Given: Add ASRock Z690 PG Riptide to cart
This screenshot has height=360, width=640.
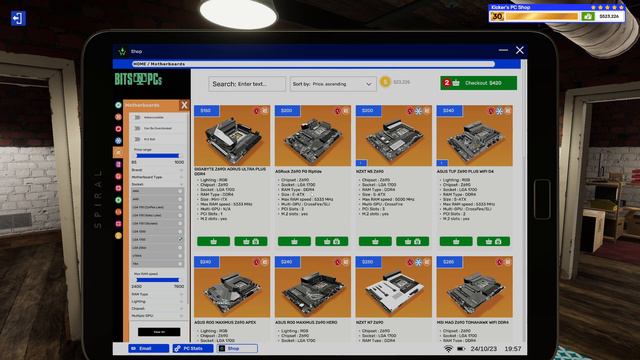Looking at the screenshot, I should click(294, 242).
